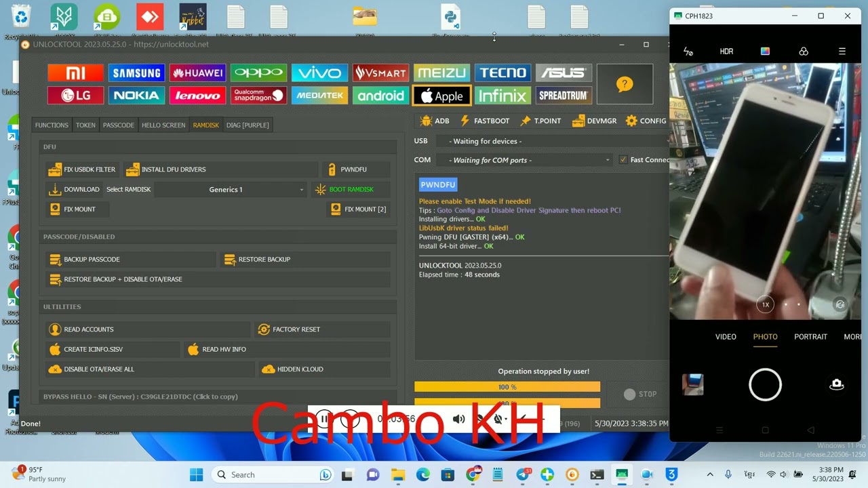Click BACKUP PASSCODE button

(130, 260)
